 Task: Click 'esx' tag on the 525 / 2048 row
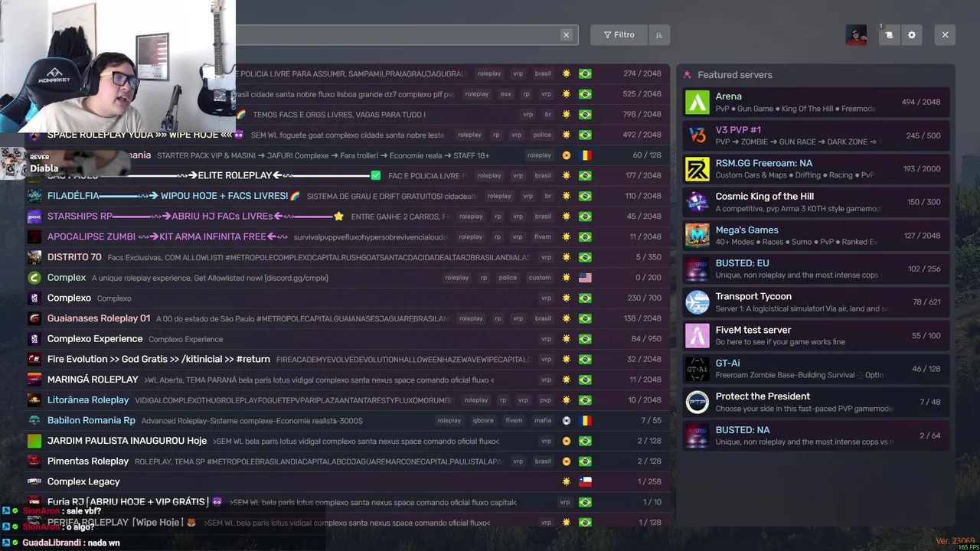[505, 94]
